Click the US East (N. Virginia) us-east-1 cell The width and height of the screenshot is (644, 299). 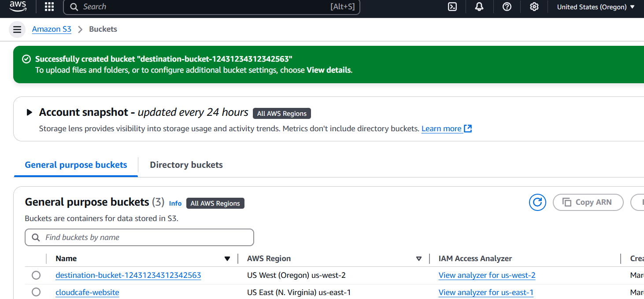tap(299, 292)
